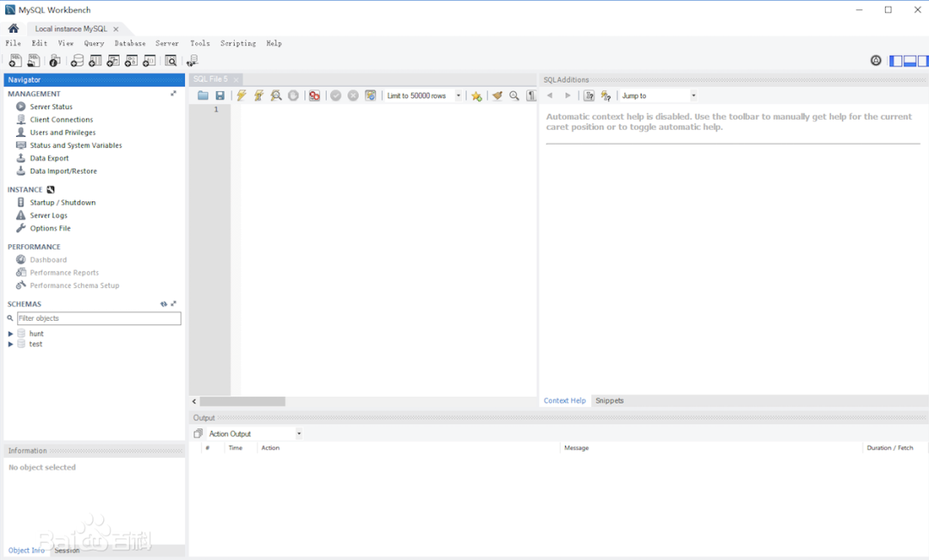
Task: Open Server Status
Action: point(52,107)
